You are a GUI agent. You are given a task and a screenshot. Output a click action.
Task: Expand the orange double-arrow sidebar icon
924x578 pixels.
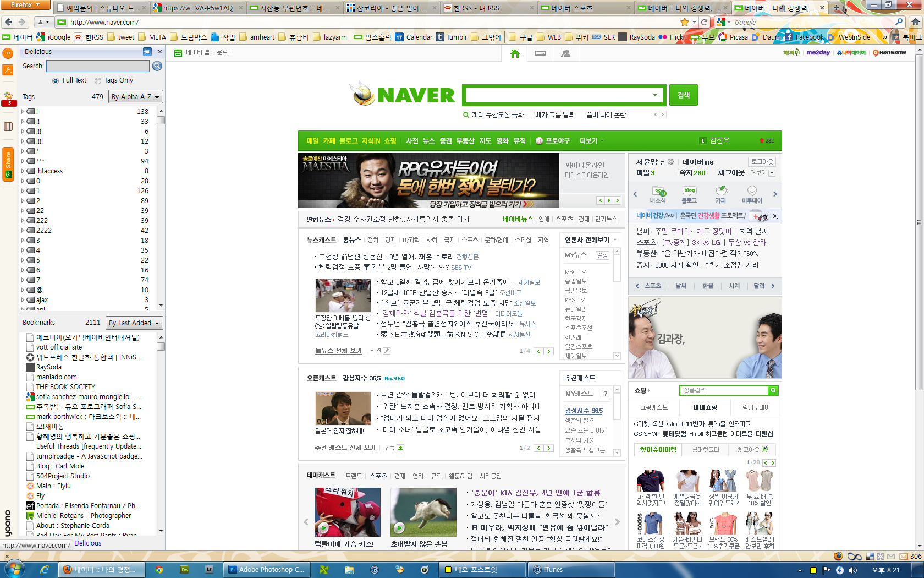click(x=8, y=53)
